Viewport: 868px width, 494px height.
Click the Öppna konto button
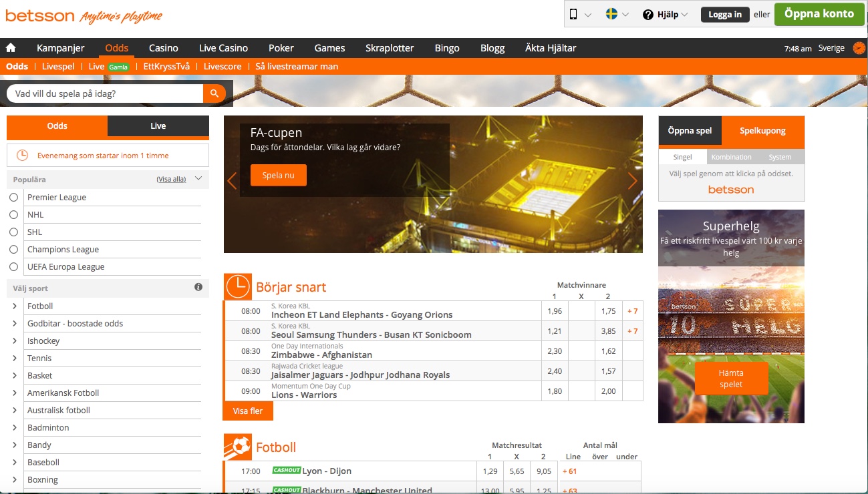[x=819, y=14]
